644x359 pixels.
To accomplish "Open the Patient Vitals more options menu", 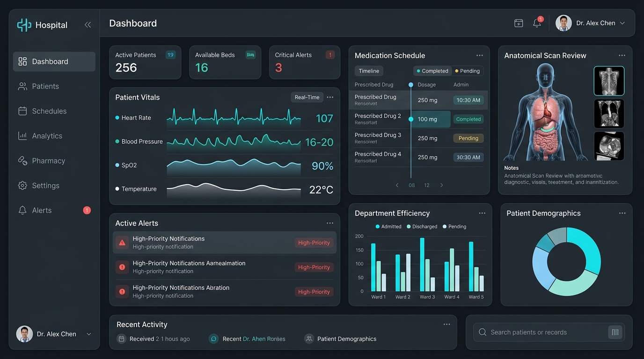I will tap(330, 97).
